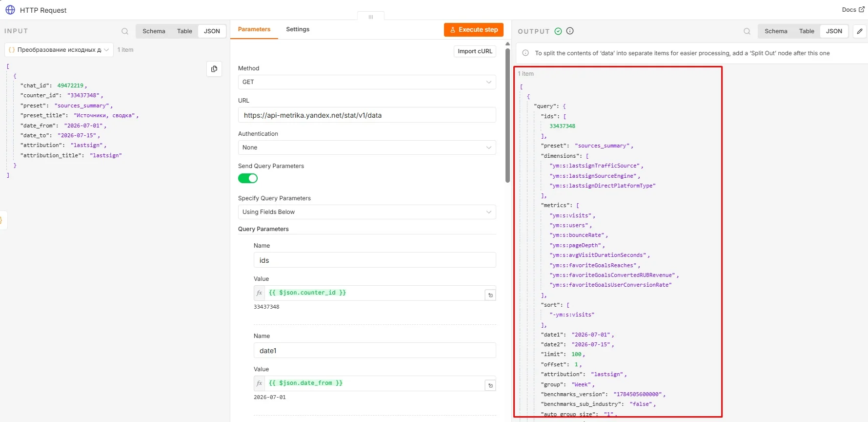Screen dimensions: 868x422
Task: Click the split-out hint info icon
Action: coord(525,53)
